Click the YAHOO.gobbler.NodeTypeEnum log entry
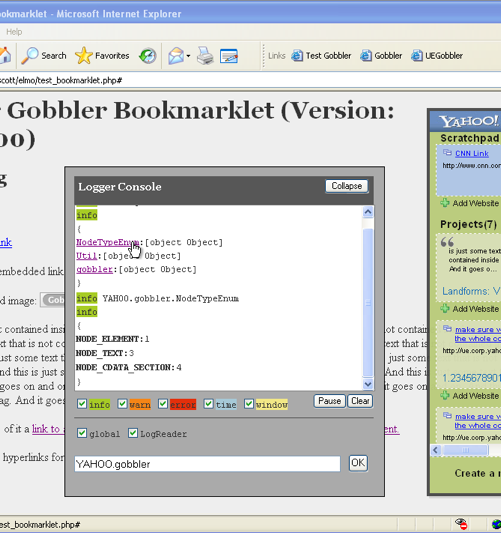The height and width of the screenshot is (533, 501). (171, 299)
